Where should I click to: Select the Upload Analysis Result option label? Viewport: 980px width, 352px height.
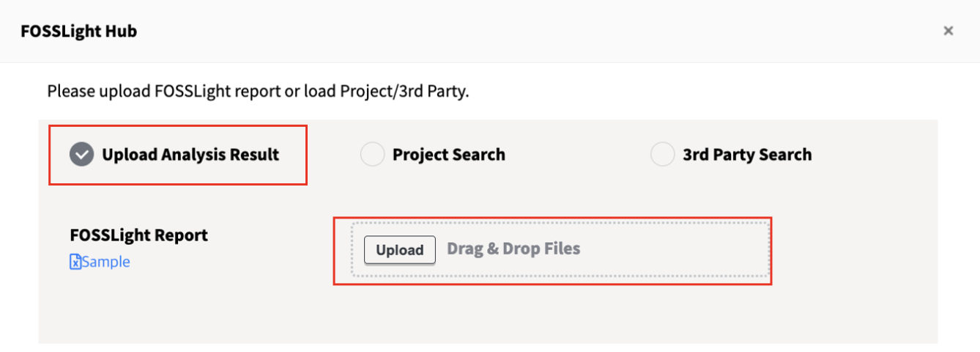(190, 155)
